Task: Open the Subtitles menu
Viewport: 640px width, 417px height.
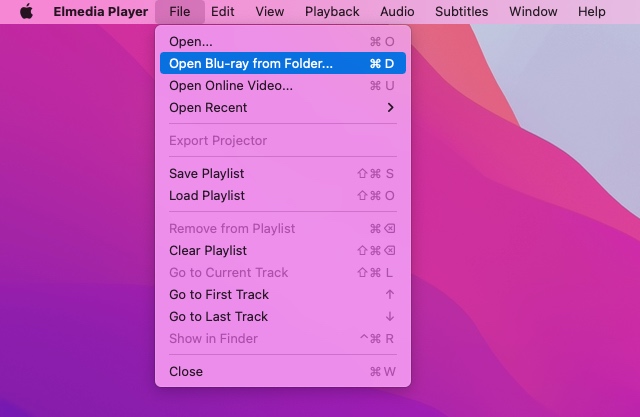Action: click(461, 12)
